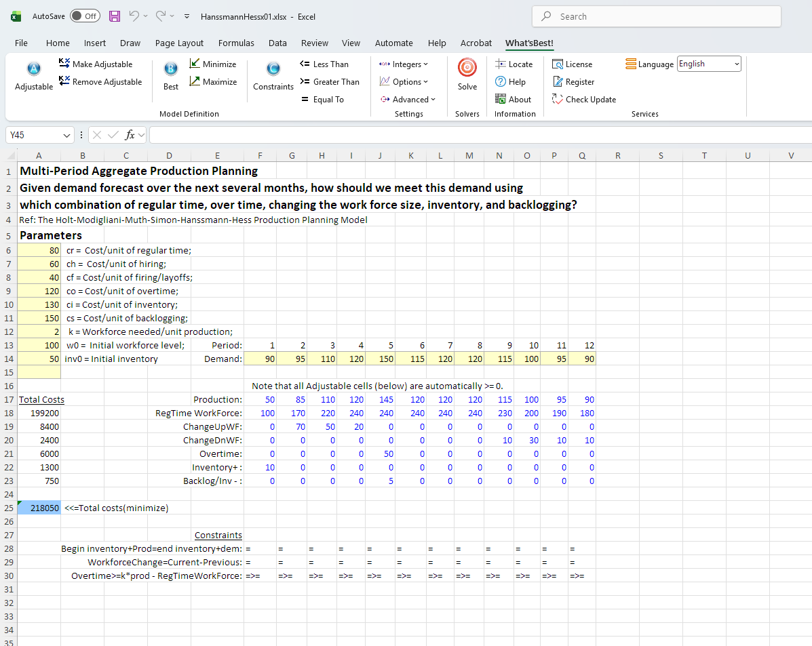The image size is (812, 646).
Task: Click the Constraints icon
Action: pyautogui.click(x=273, y=68)
